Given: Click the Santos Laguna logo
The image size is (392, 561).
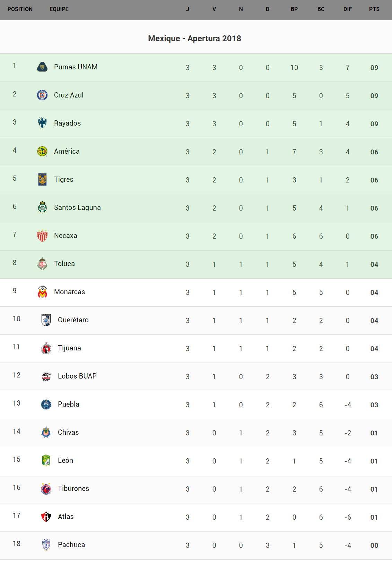Looking at the screenshot, I should click(42, 207).
